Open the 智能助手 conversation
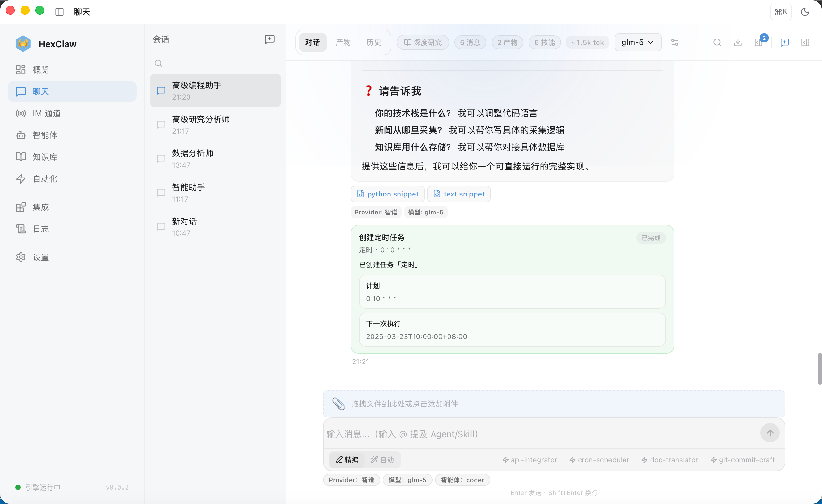This screenshot has width=822, height=504. (x=215, y=193)
